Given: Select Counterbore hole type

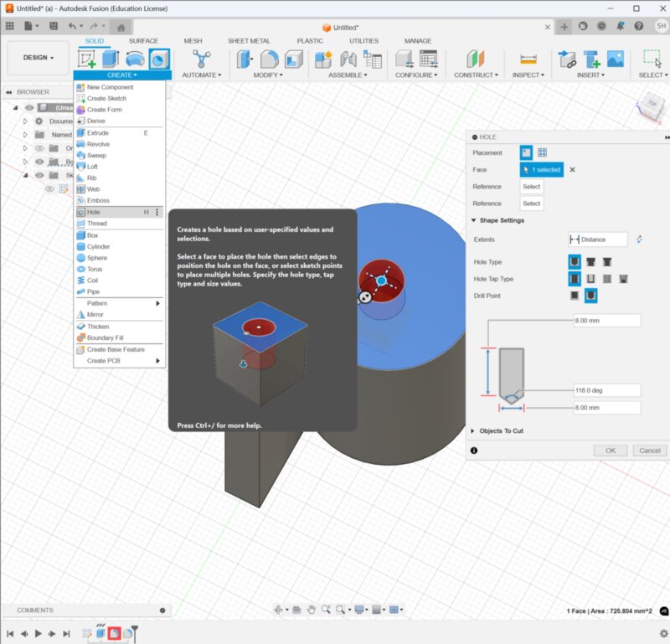Looking at the screenshot, I should coord(590,262).
